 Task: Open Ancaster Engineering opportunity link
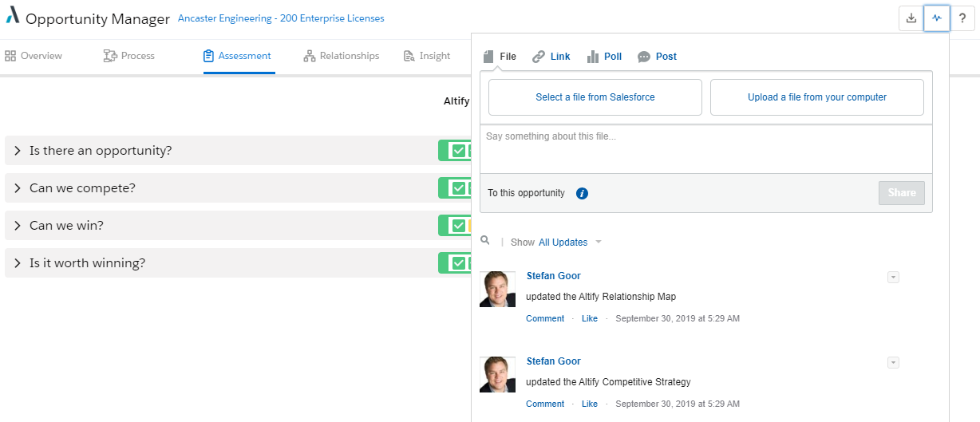pos(280,18)
